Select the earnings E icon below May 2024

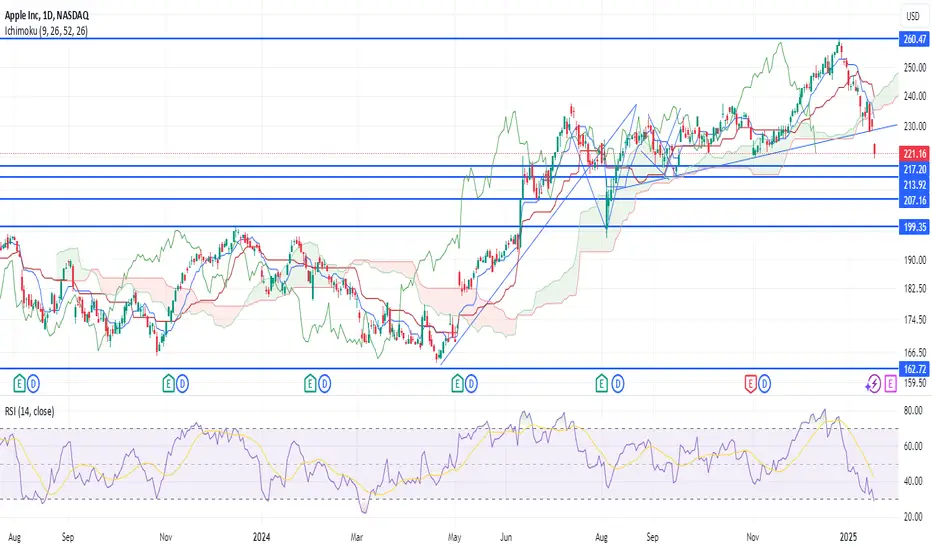[457, 384]
